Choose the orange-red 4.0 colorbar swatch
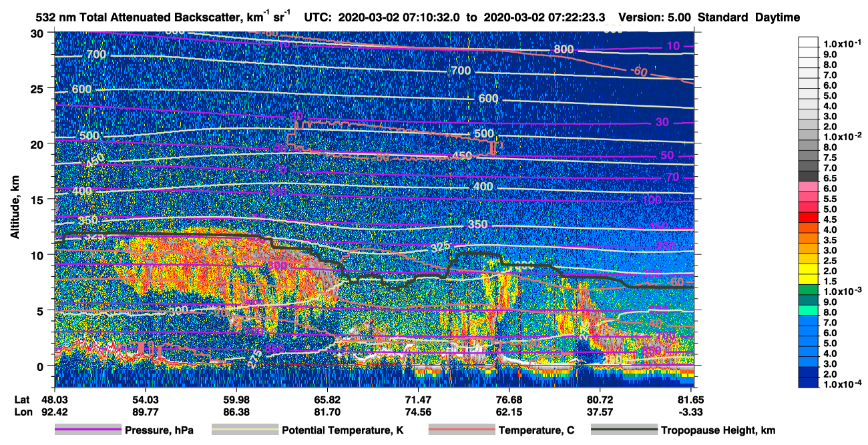Image resolution: width=868 pixels, height=445 pixels. (809, 229)
